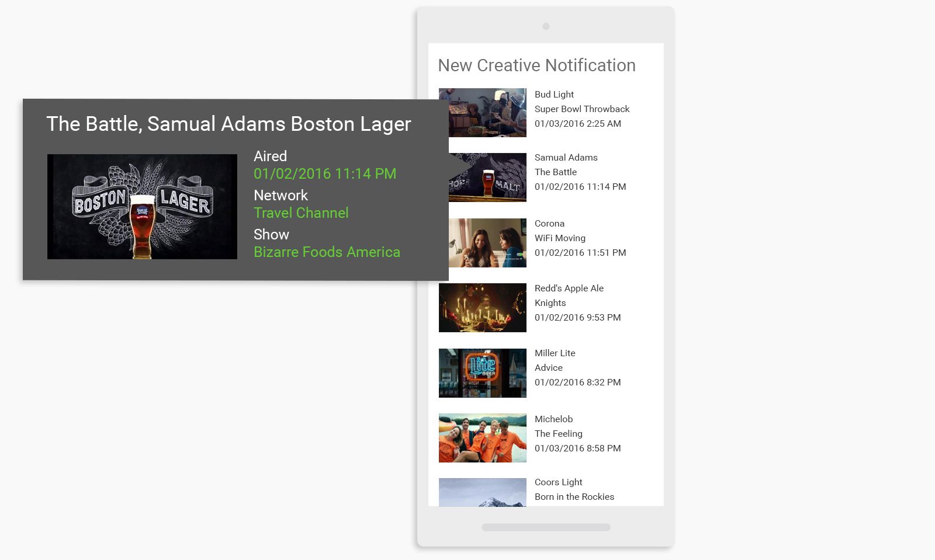Tap the tablet's bottom home bar

(546, 527)
